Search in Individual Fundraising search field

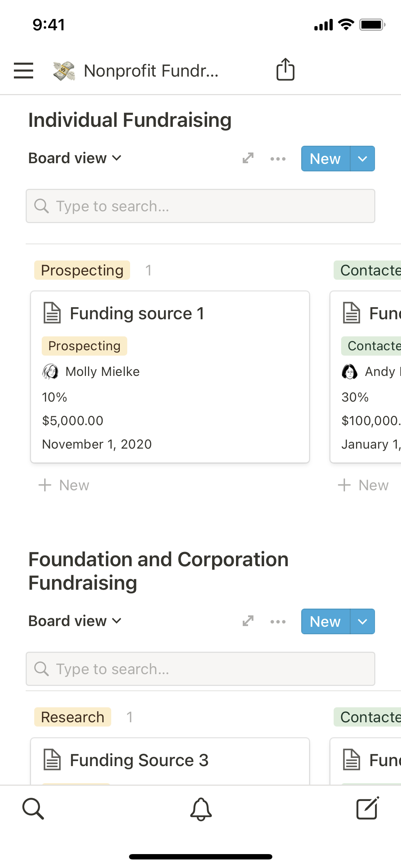point(200,206)
